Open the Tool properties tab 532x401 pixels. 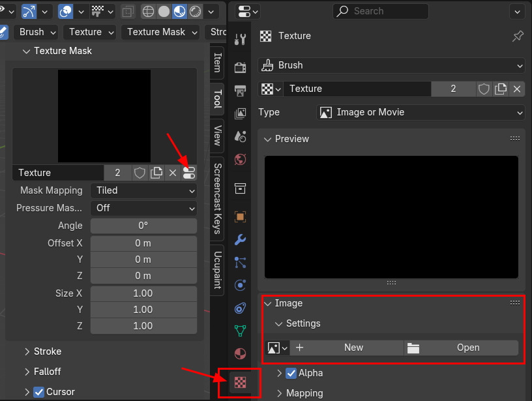[x=240, y=39]
